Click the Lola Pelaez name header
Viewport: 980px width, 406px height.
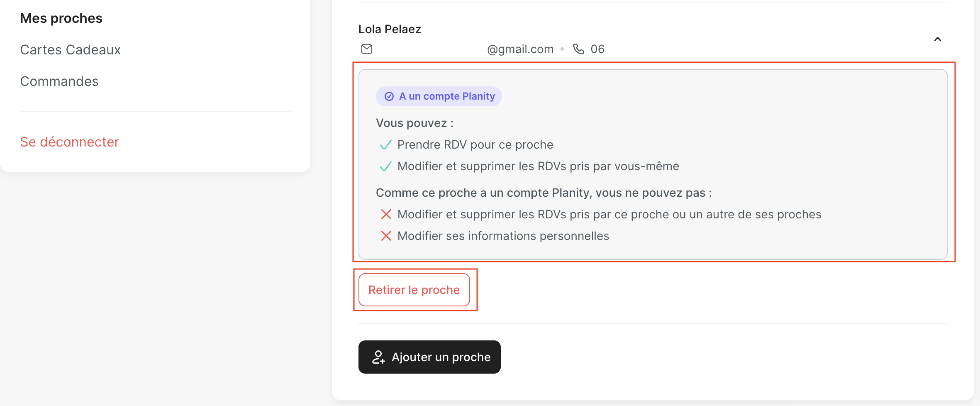(390, 29)
